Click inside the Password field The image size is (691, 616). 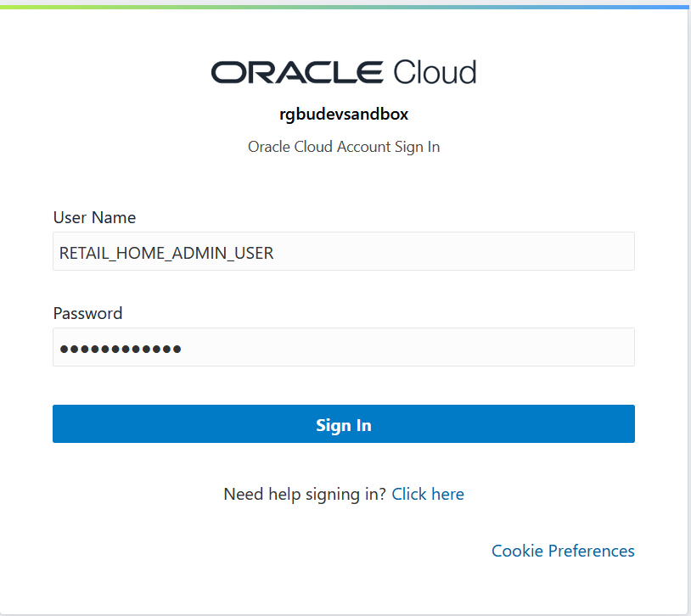(343, 347)
